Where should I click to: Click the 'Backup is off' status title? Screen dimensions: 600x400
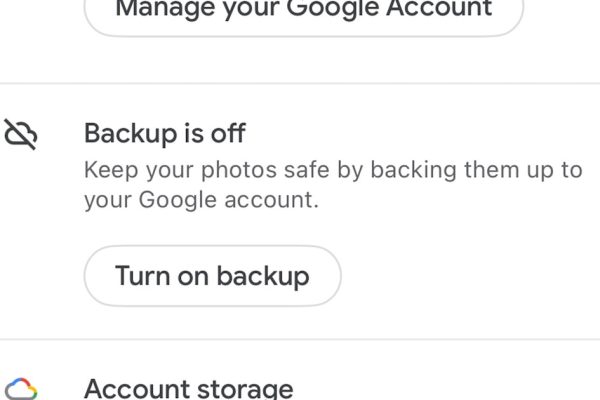[x=165, y=134]
